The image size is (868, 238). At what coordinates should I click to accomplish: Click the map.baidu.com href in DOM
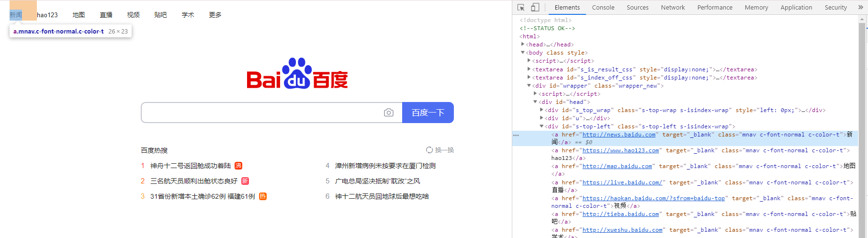(x=617, y=166)
